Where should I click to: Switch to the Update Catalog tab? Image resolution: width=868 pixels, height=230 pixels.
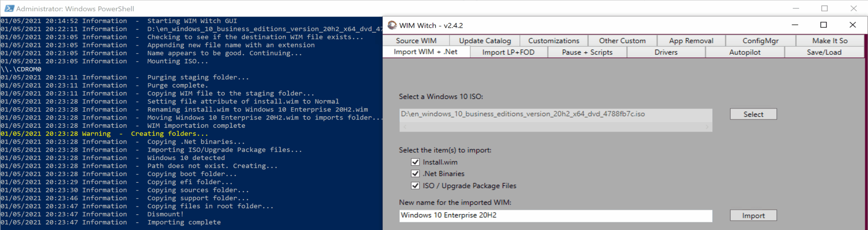(x=485, y=41)
